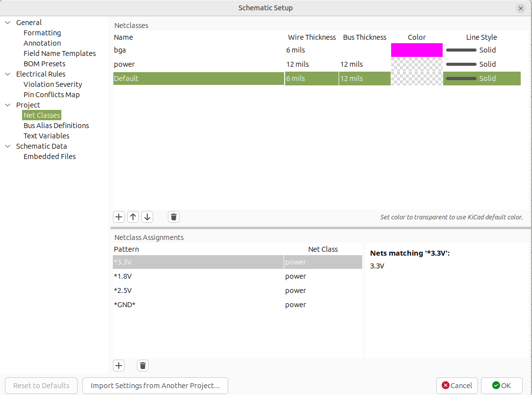The image size is (532, 395).
Task: Select the Electrical Rules tree item
Action: click(41, 74)
